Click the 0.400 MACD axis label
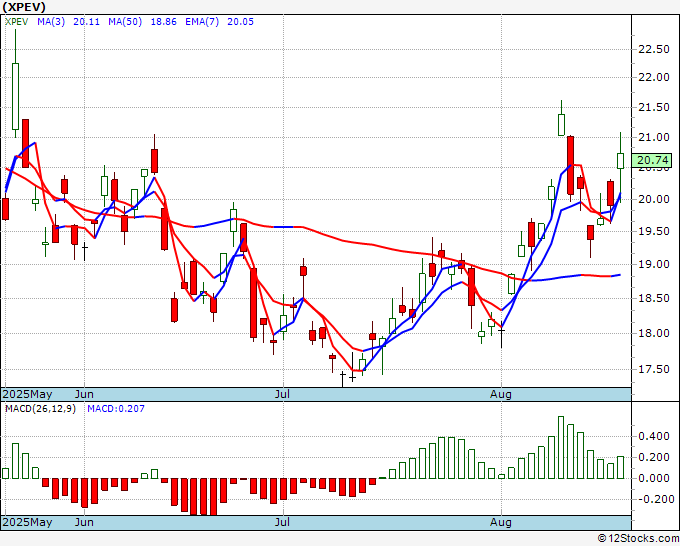Viewport: 680px width, 546px height. tap(654, 436)
